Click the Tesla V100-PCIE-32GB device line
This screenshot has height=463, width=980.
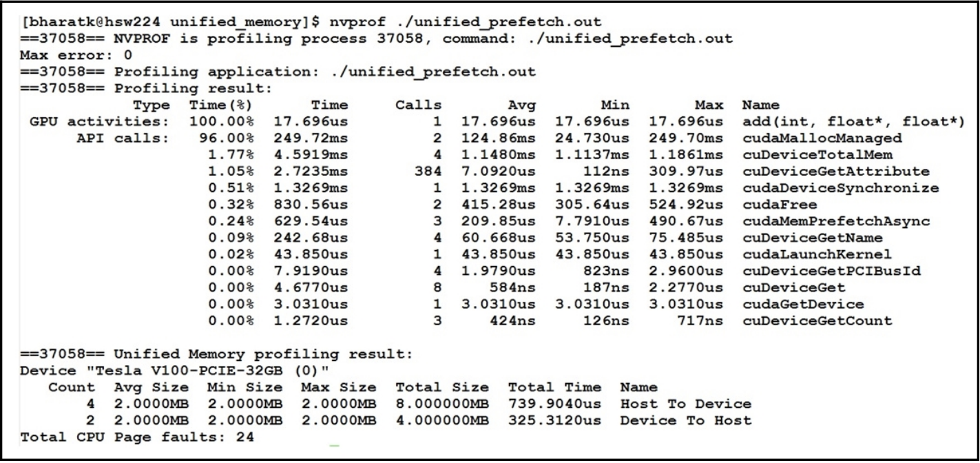(174, 371)
